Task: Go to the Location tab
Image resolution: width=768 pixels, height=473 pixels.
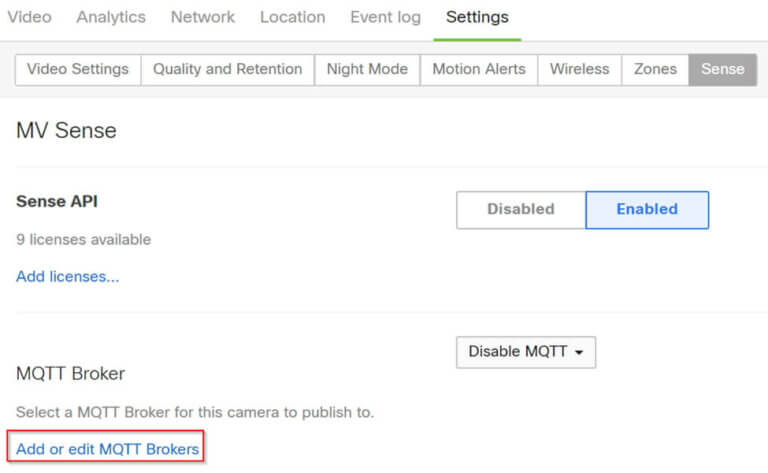Action: coord(292,17)
